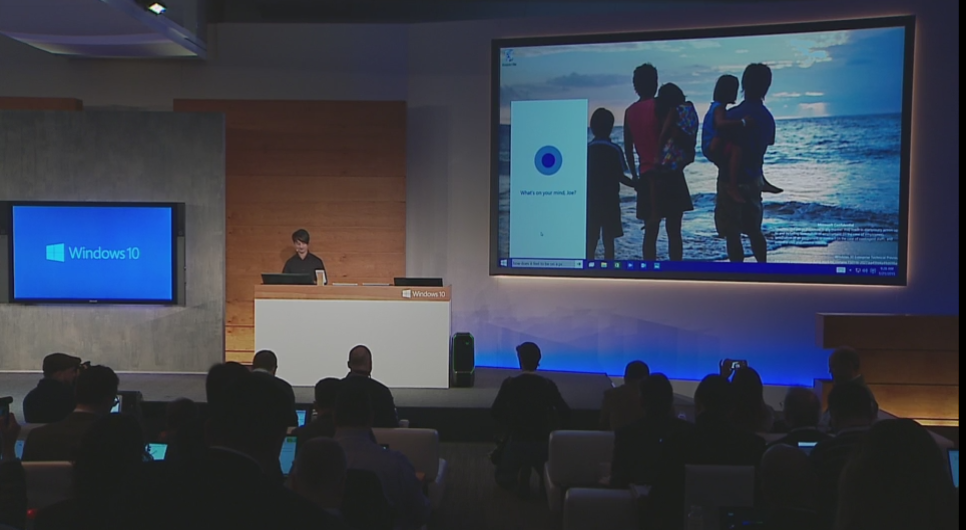966x530 pixels.
Task: Click the taskbar search box on projected screen
Action: click(x=547, y=264)
